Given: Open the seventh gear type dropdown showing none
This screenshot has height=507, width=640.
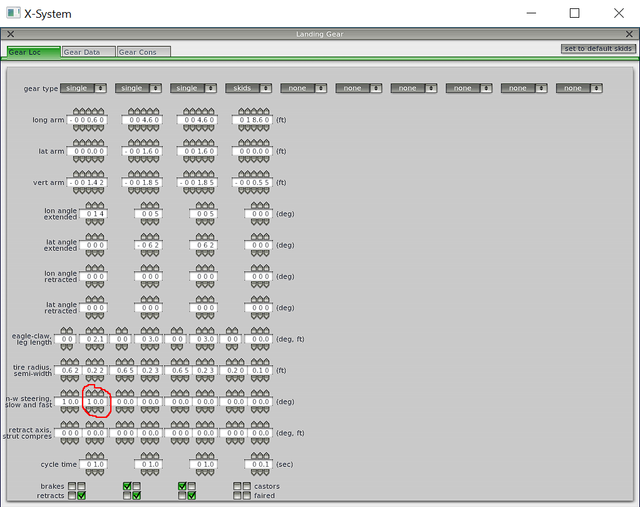Looking at the screenshot, I should click(414, 88).
